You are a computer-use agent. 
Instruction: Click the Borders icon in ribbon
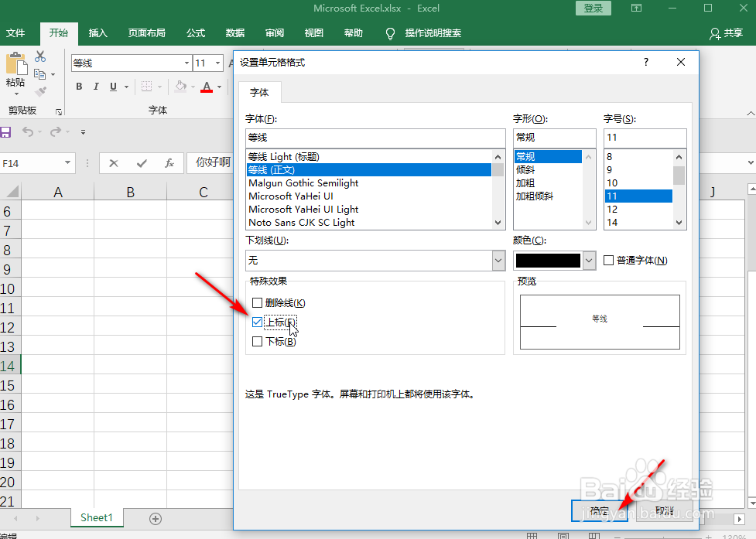click(146, 87)
